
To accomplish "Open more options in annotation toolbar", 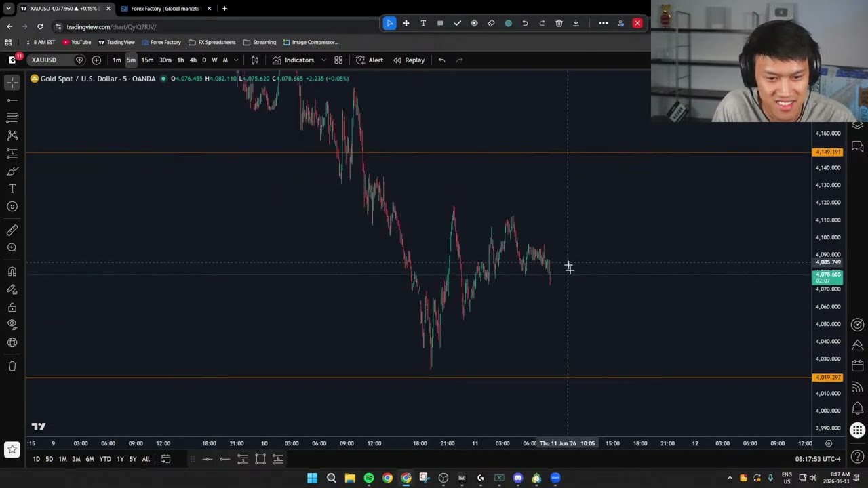I will (x=604, y=23).
